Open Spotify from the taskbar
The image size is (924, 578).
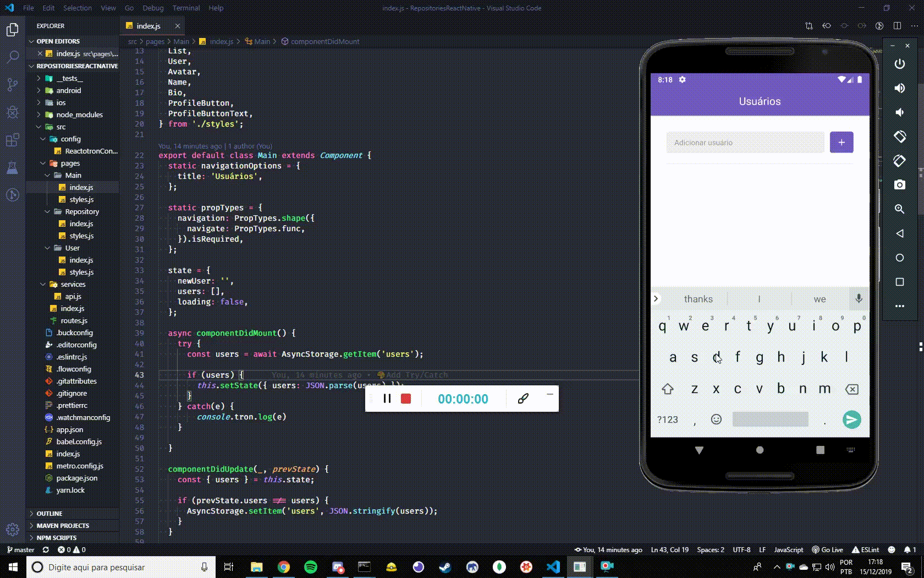(x=311, y=566)
